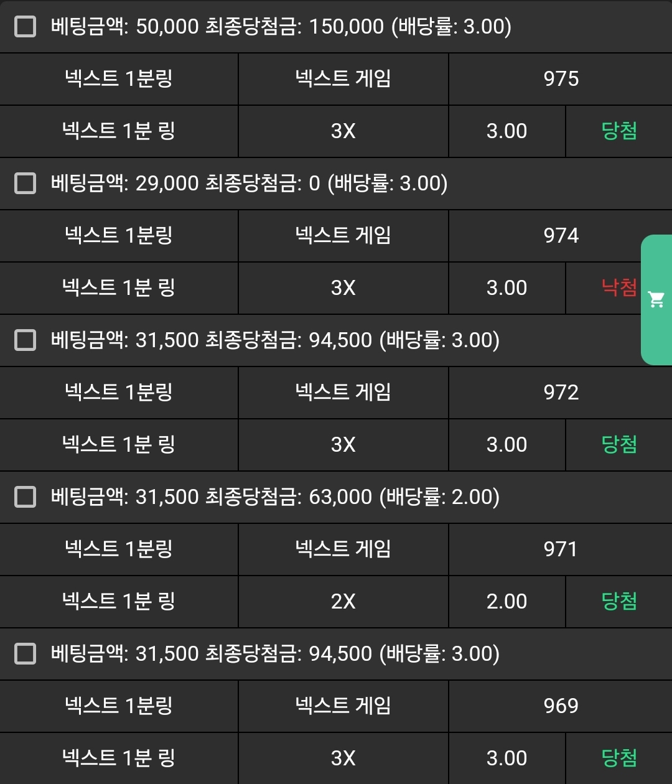Click the 당첨 result for round 971

pos(618,601)
